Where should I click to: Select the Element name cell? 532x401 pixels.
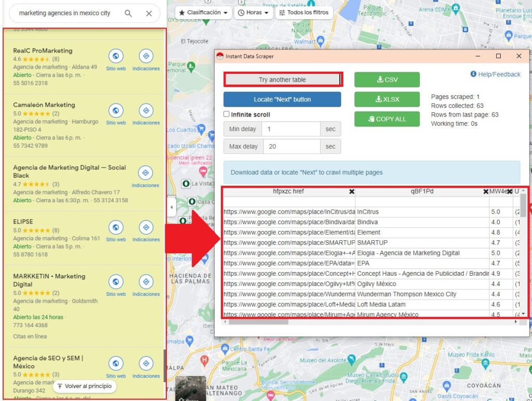(x=422, y=232)
